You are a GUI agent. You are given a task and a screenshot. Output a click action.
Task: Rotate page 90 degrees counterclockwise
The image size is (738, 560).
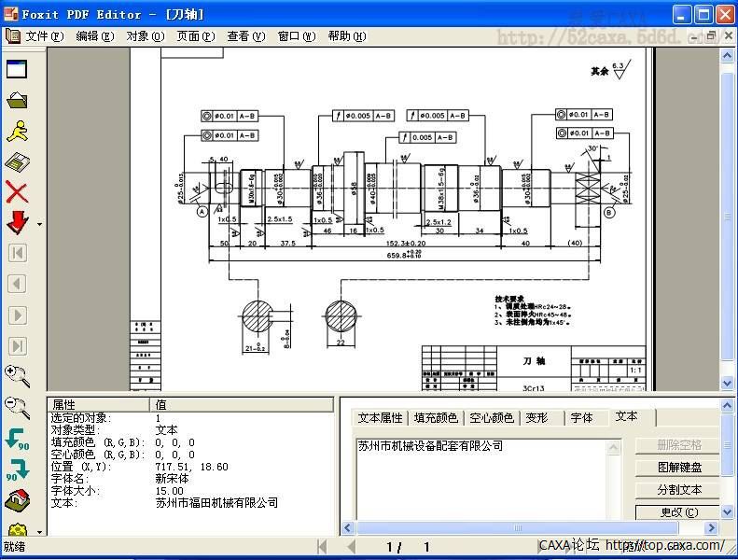coord(17,439)
